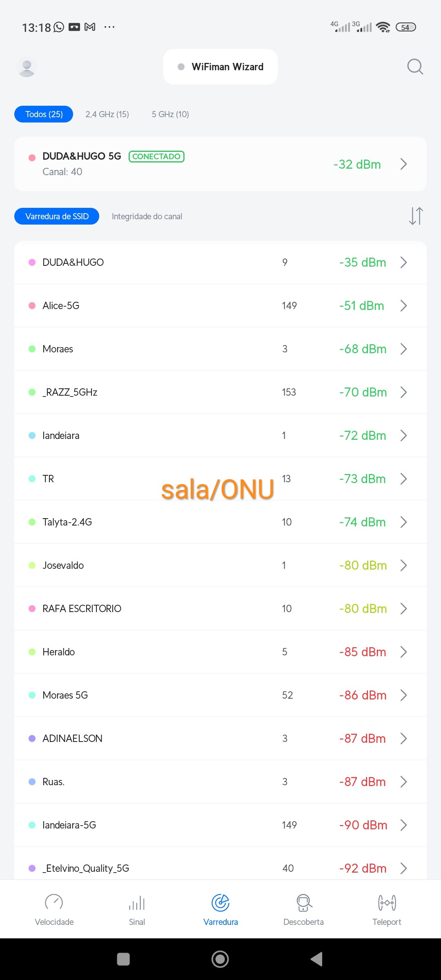The image size is (441, 980).
Task: Open the Sinal signal tab
Action: (137, 910)
